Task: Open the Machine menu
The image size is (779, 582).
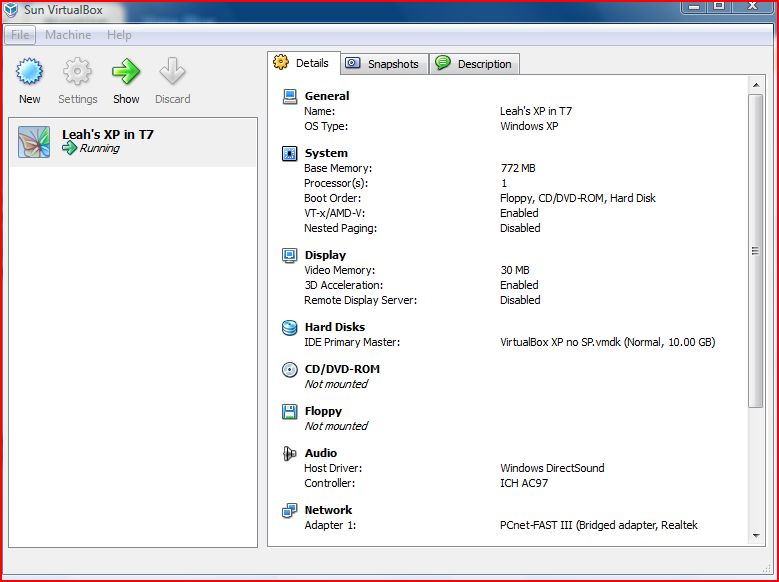Action: click(x=68, y=35)
